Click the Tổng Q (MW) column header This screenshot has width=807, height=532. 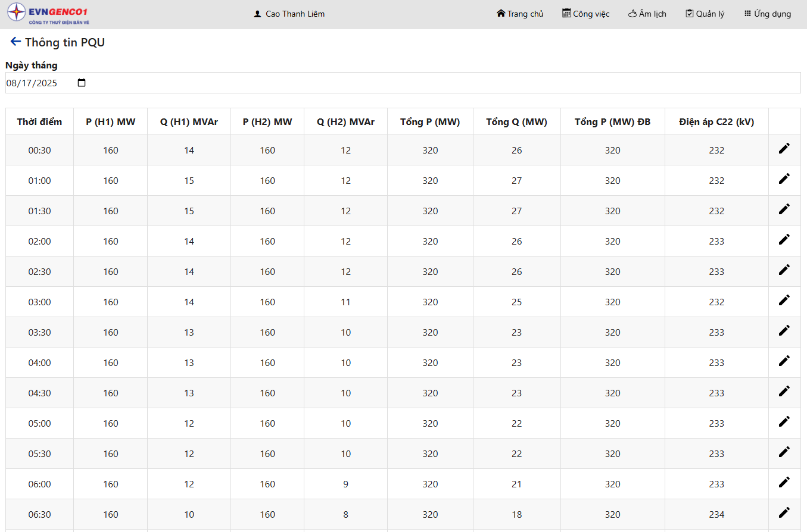point(516,122)
